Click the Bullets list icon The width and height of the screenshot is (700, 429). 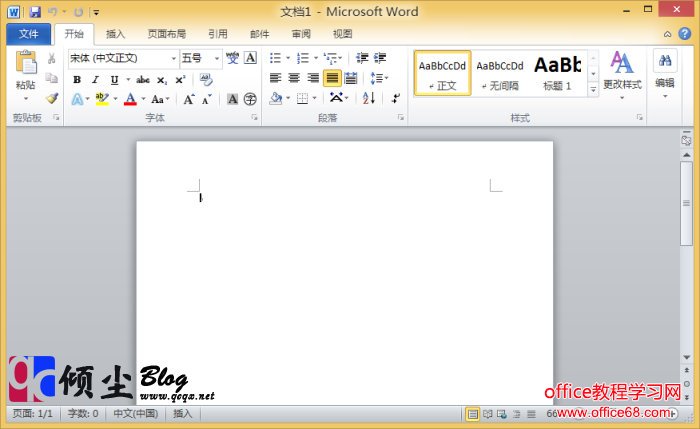point(275,58)
